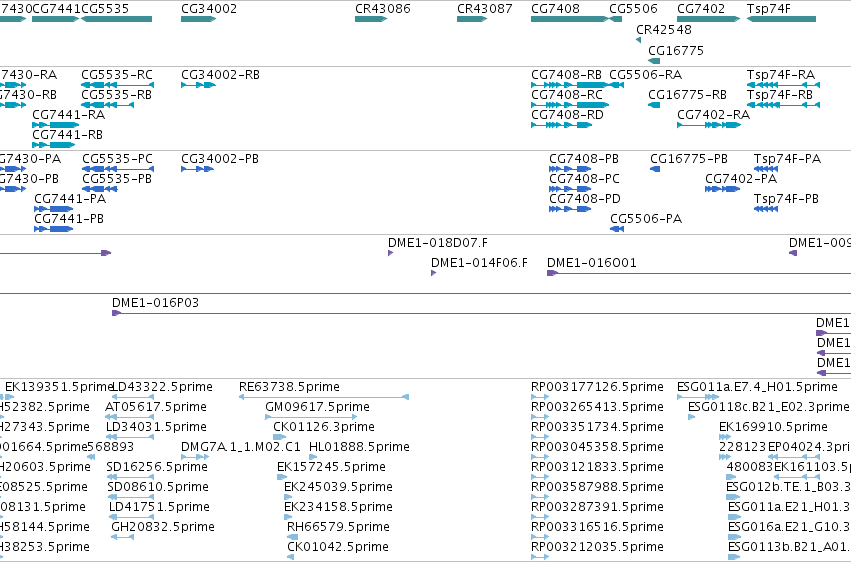The height and width of the screenshot is (562, 851).
Task: Select the EK169910.5prime EST
Action: tap(725, 437)
